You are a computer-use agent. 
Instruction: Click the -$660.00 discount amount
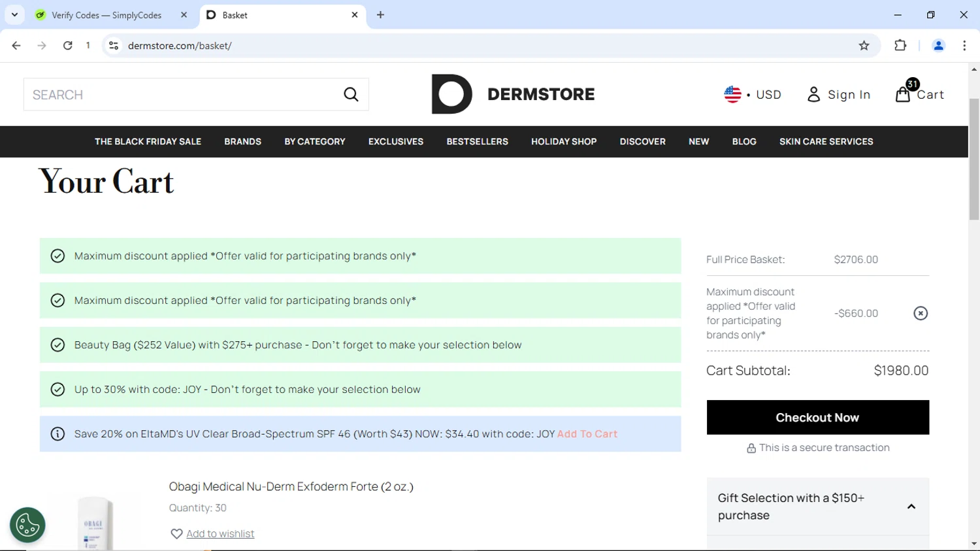[856, 314]
